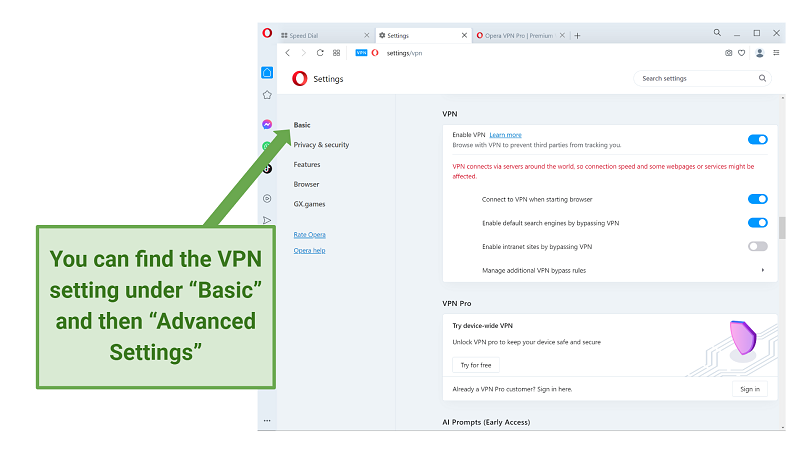Viewport: 806px width, 453px height.
Task: Switch to the Opera VPN Pro tab
Action: (x=517, y=35)
